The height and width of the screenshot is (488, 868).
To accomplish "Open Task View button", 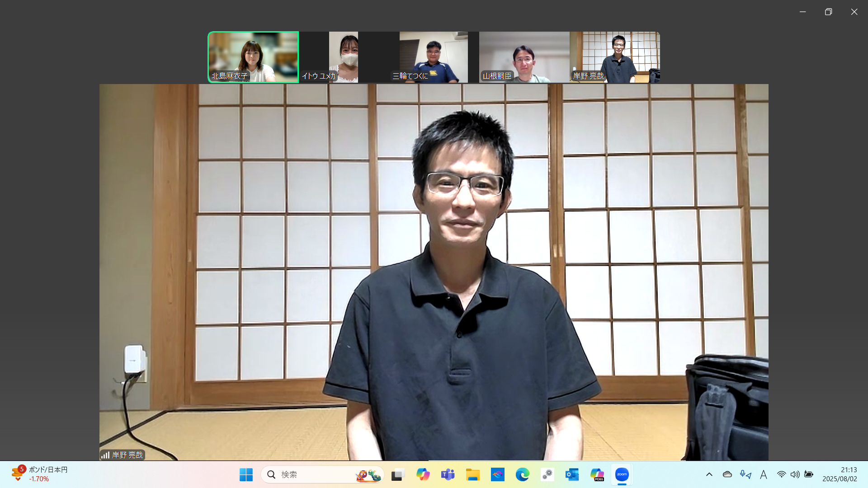I will click(x=397, y=474).
